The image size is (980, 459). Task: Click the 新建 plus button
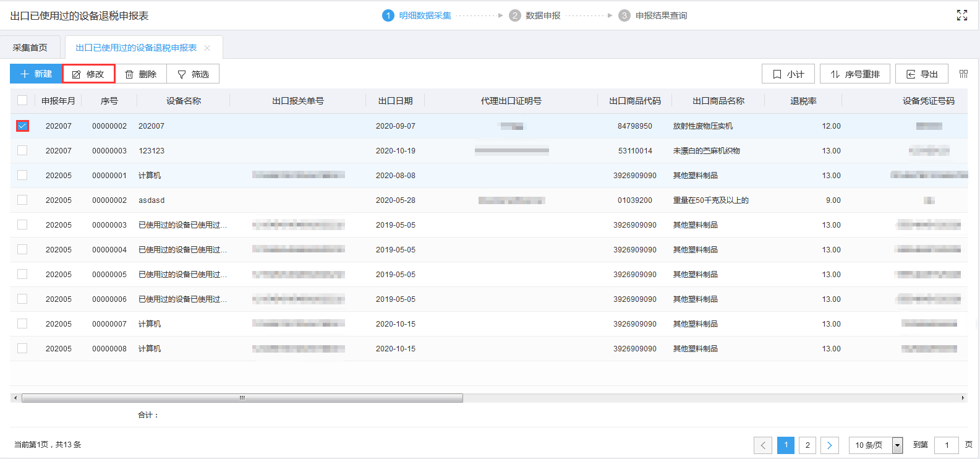point(36,74)
